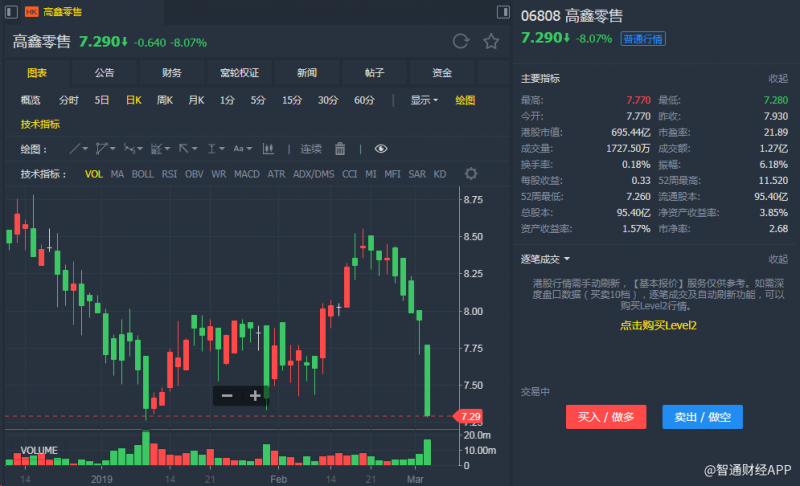Select the vertical measure drawing tool
The height and width of the screenshot is (486, 800).
click(x=211, y=149)
